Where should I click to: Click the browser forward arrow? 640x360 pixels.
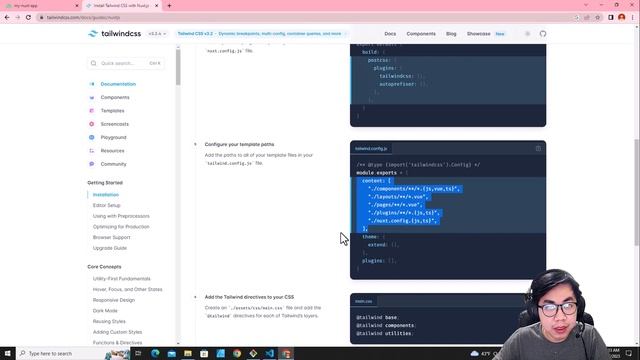point(18,18)
